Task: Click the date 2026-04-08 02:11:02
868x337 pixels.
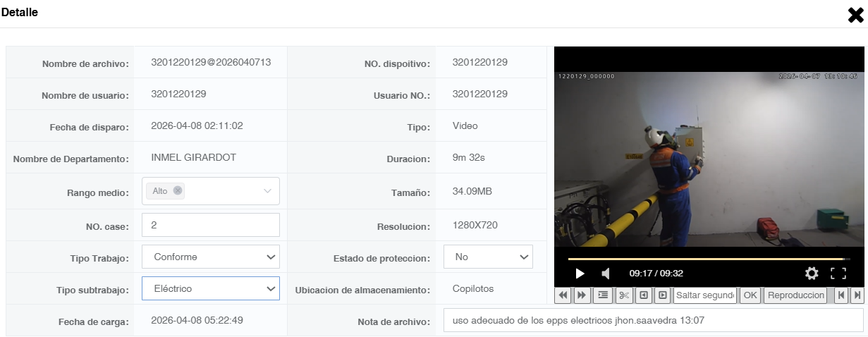Action: pos(197,125)
